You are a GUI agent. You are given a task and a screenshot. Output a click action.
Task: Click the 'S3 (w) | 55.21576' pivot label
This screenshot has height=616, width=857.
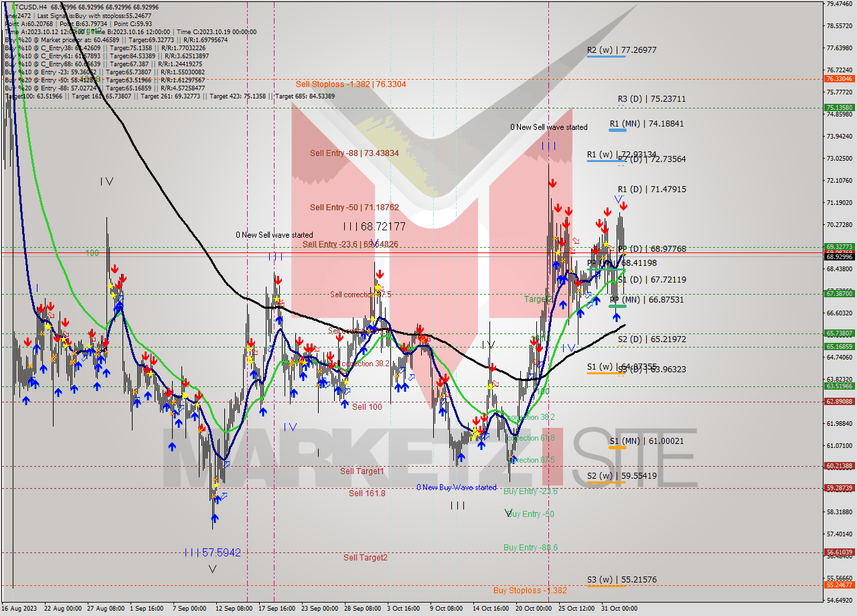tap(621, 579)
